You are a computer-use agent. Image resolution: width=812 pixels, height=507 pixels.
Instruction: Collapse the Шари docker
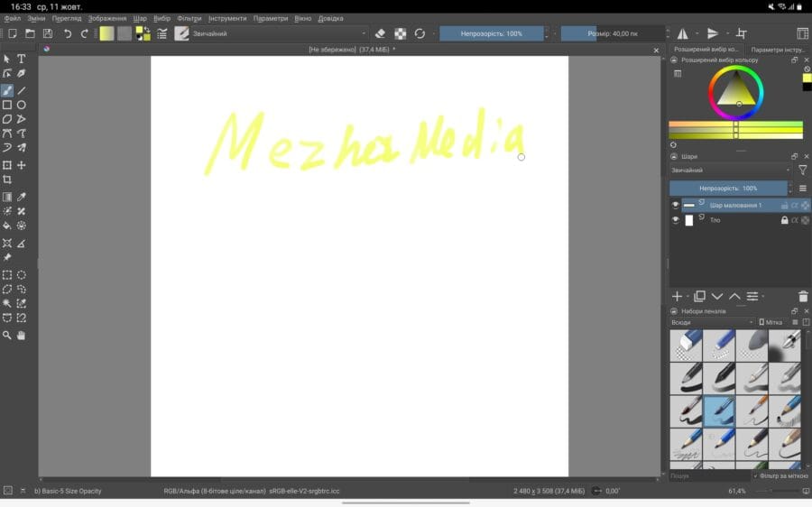tap(674, 156)
